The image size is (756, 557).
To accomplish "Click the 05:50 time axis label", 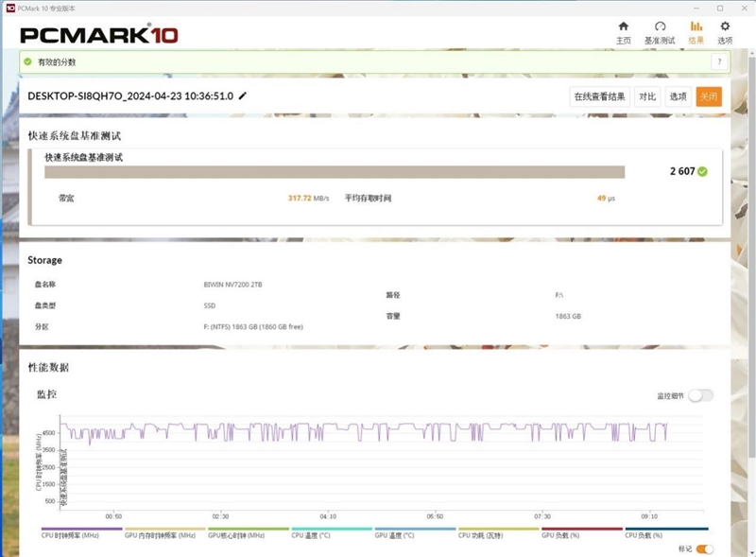I will [x=435, y=516].
